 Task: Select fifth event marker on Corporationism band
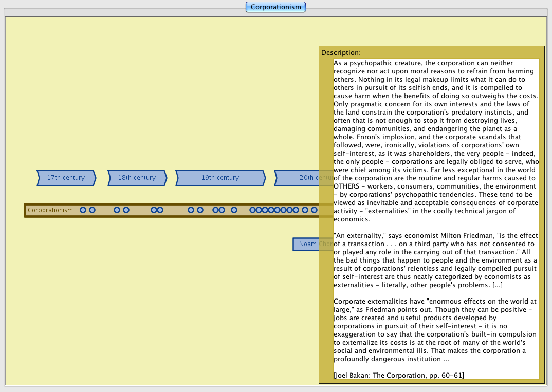click(154, 210)
